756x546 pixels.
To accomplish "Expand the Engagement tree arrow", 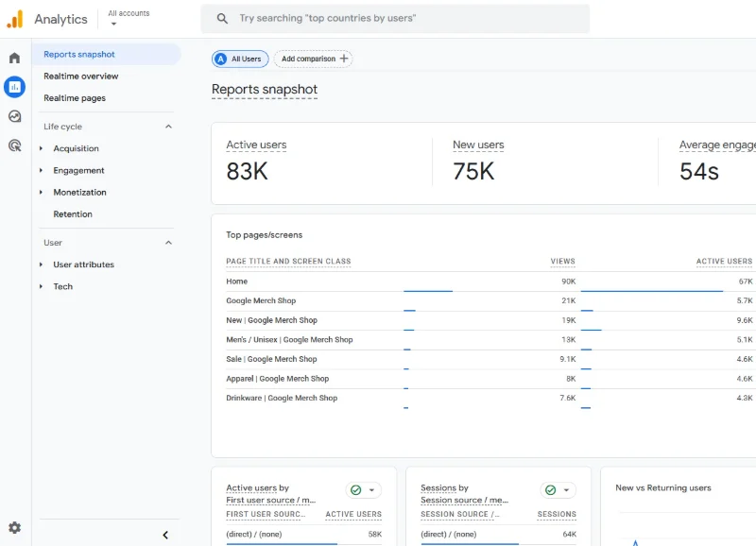I will tap(41, 170).
